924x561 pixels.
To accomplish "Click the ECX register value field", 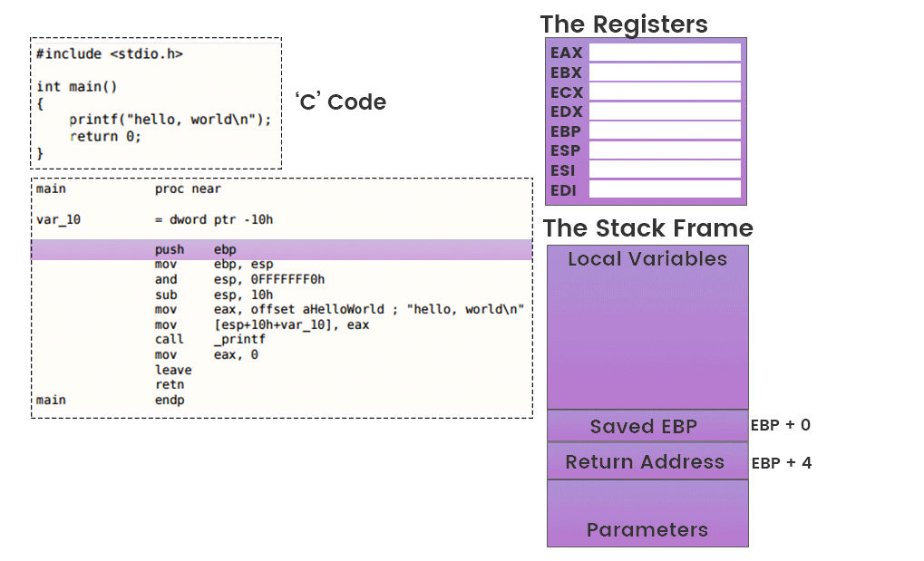I will pos(664,92).
